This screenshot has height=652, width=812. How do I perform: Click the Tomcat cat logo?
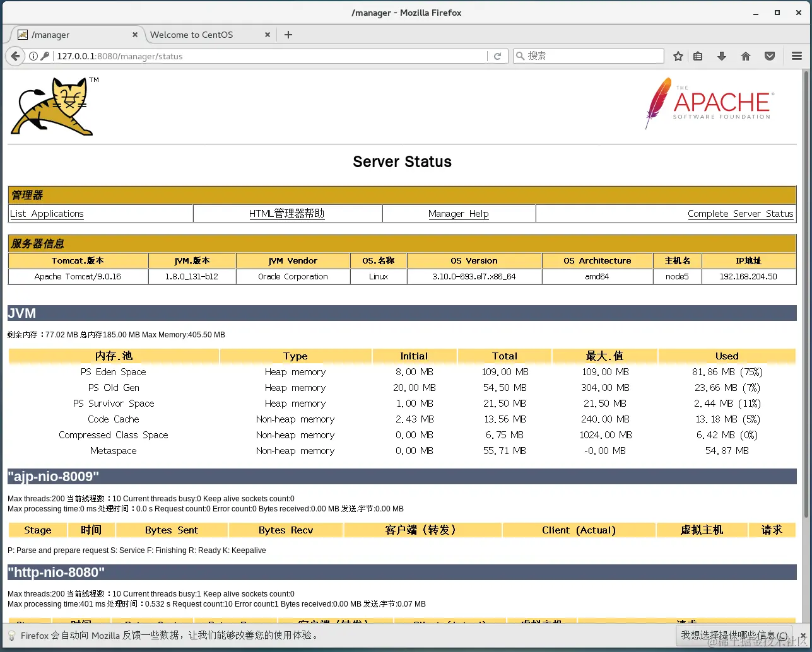[55, 106]
